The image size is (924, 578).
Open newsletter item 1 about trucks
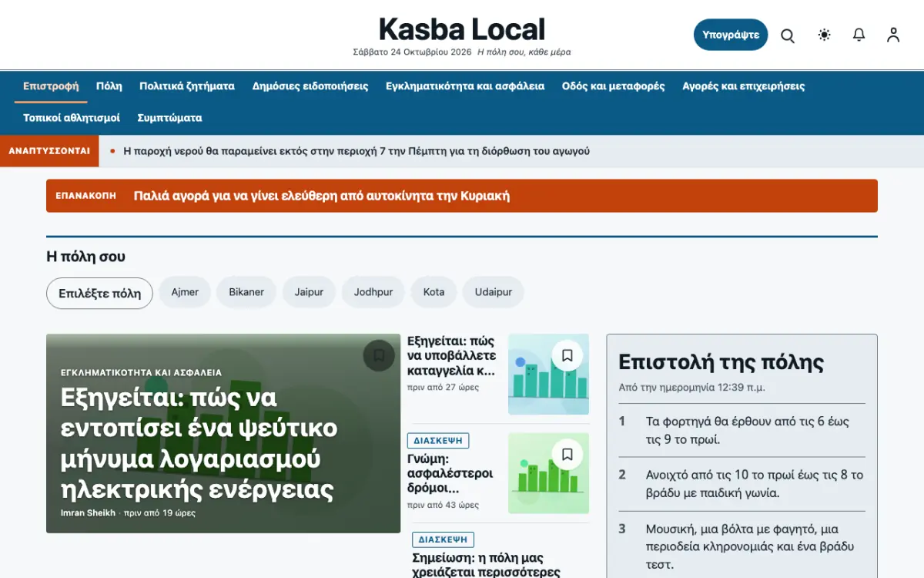[742, 431]
